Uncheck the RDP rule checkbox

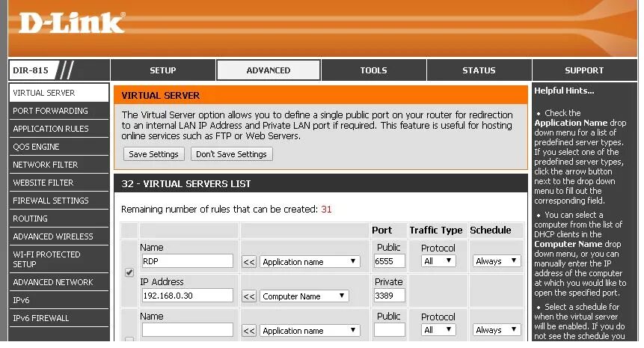[129, 272]
